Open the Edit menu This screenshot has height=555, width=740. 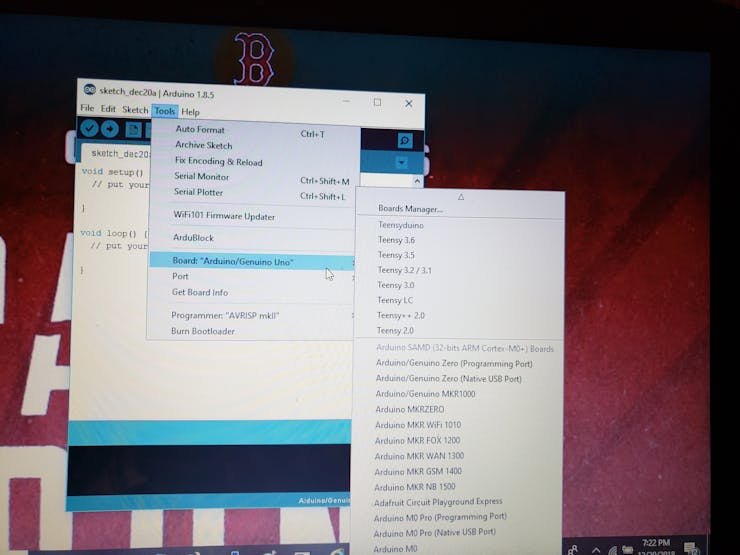108,109
